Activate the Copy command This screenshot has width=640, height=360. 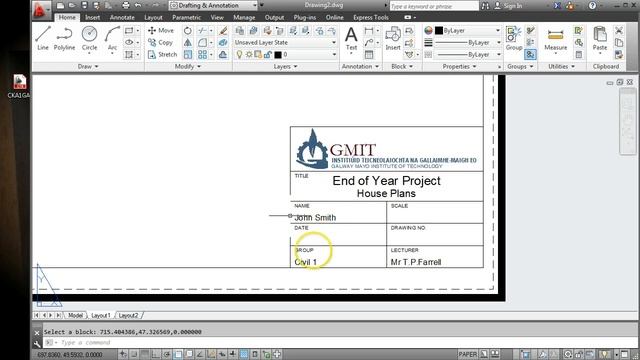160,42
